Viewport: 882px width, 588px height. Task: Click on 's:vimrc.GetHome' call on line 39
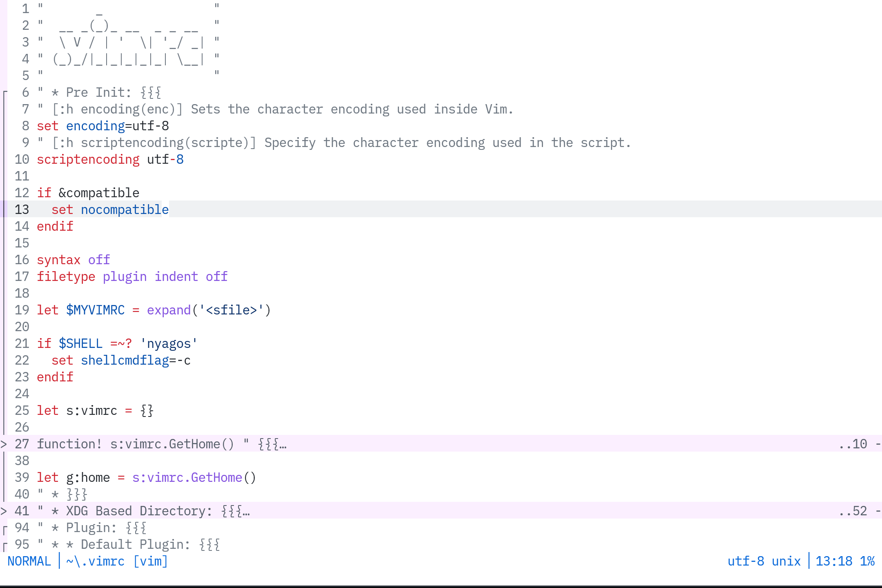(x=187, y=477)
